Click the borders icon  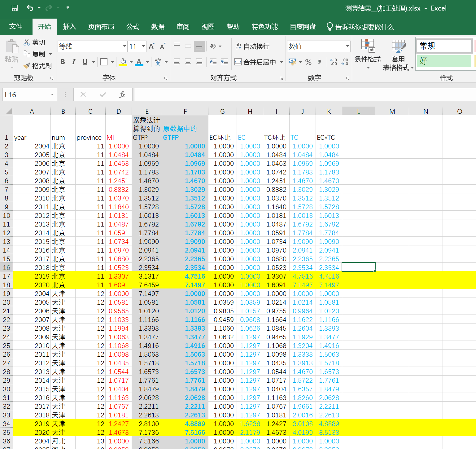pyautogui.click(x=104, y=62)
